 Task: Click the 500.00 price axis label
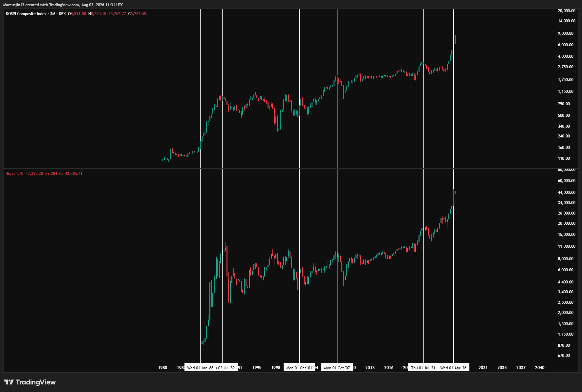pos(564,115)
